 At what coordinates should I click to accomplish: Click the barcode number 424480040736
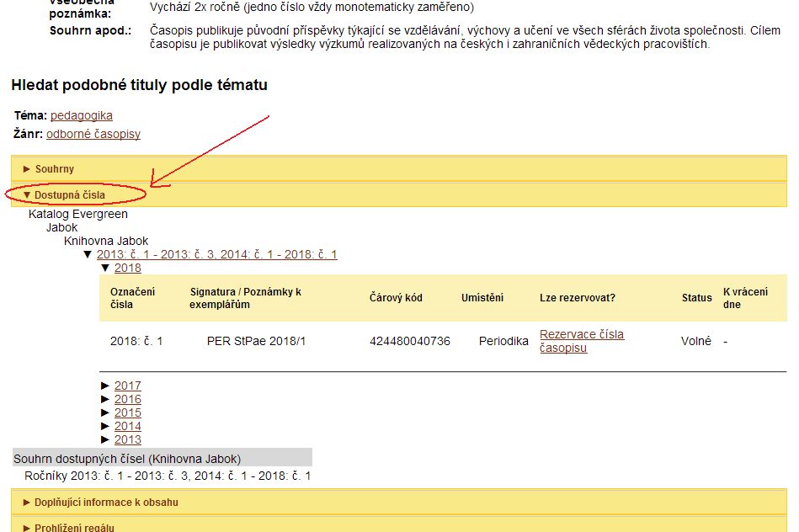(409, 341)
